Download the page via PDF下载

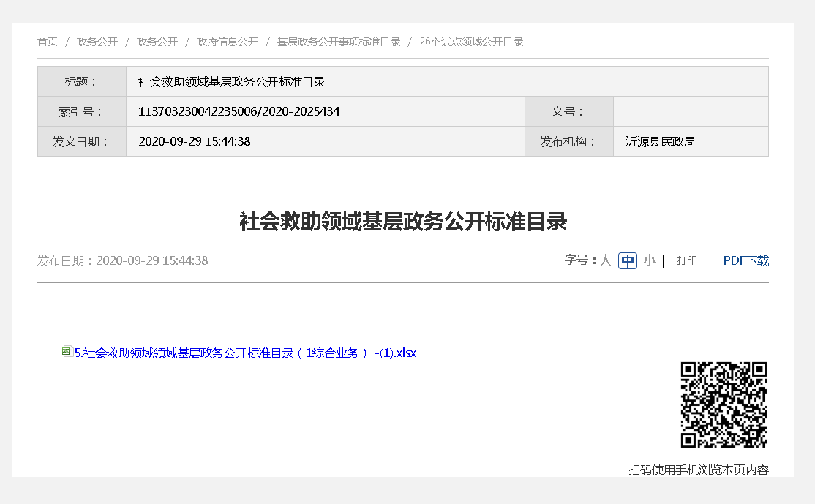pos(745,260)
